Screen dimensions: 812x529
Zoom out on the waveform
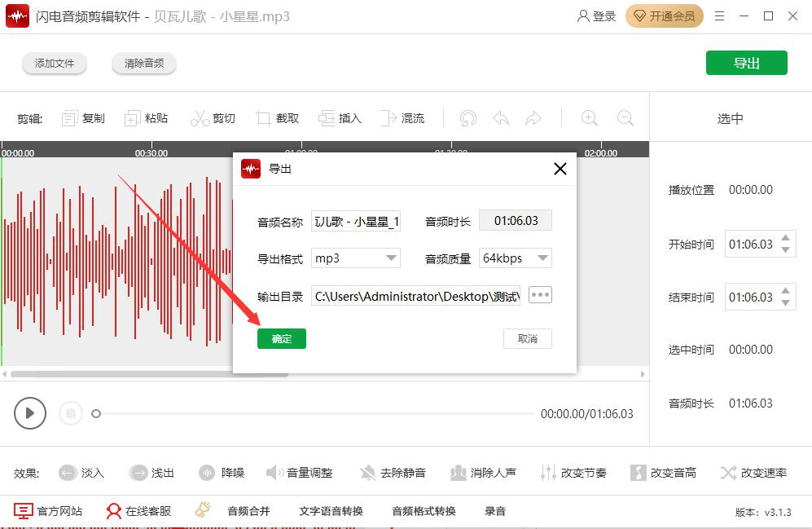pyautogui.click(x=625, y=118)
